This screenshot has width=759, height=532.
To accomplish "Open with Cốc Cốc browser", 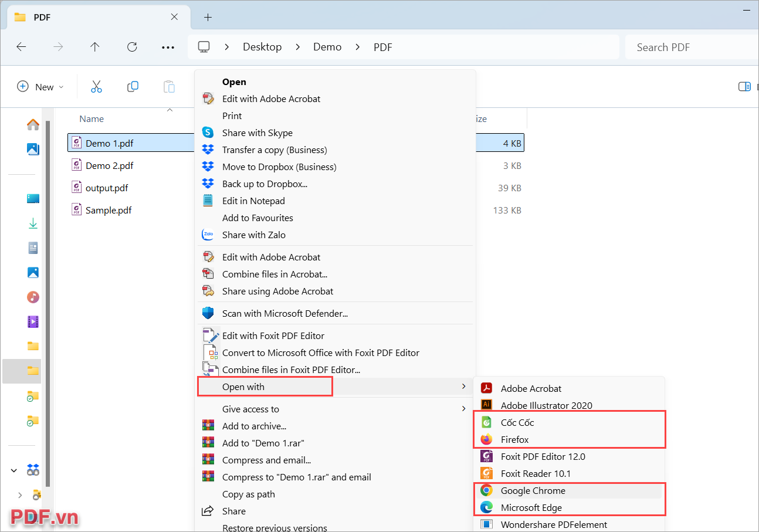I will pyautogui.click(x=569, y=422).
